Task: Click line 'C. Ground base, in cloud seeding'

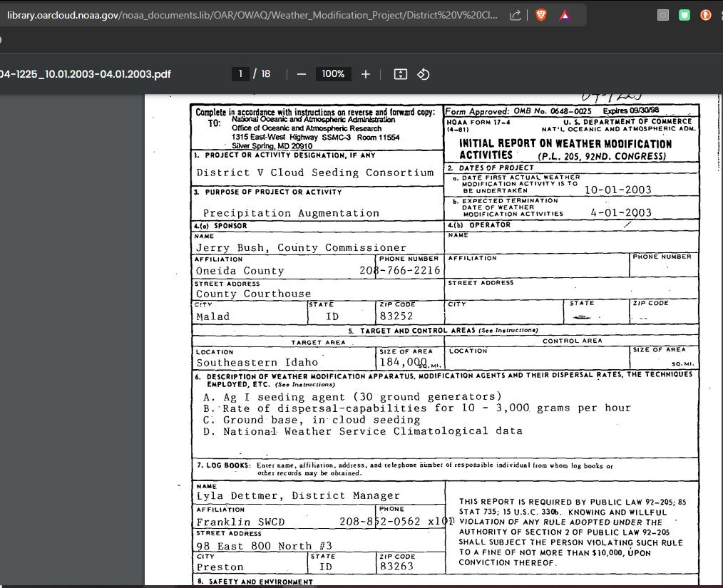Action: point(312,420)
